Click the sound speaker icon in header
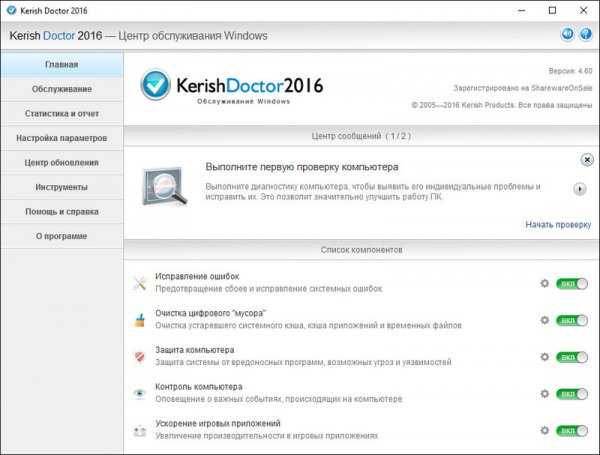The image size is (600, 455). (x=567, y=34)
